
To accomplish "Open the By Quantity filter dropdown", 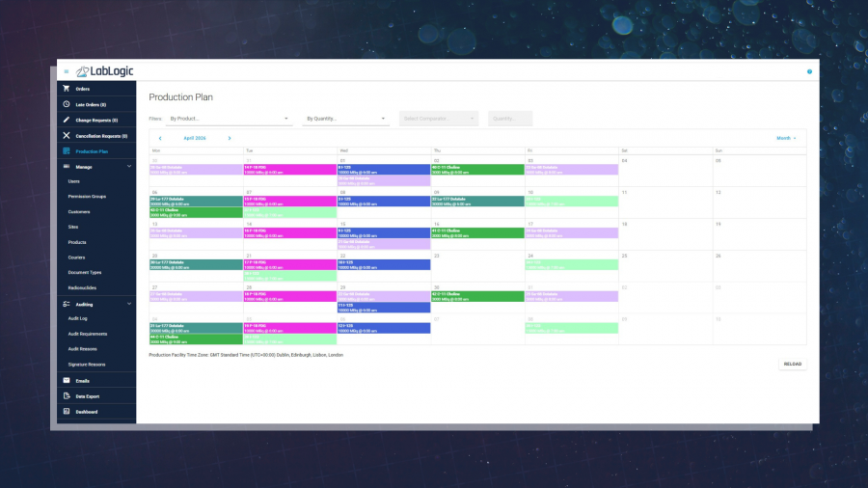I will [345, 119].
